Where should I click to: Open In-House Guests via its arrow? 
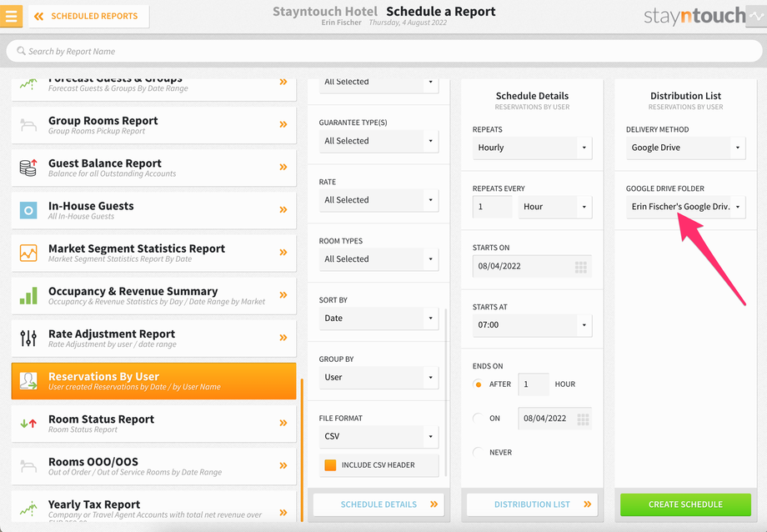coord(283,209)
